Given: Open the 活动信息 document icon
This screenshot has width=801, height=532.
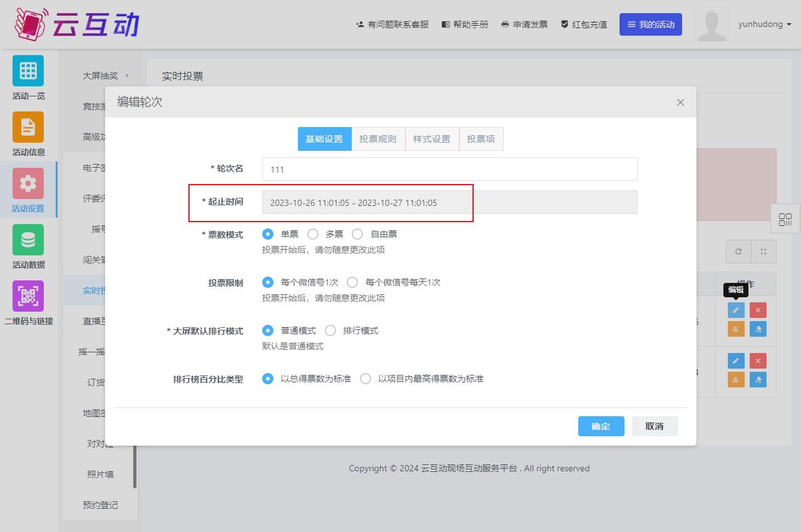Looking at the screenshot, I should point(28,127).
